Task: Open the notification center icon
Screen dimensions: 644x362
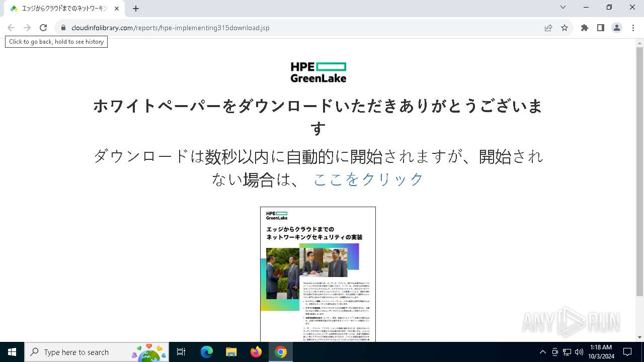Action: coord(627,352)
